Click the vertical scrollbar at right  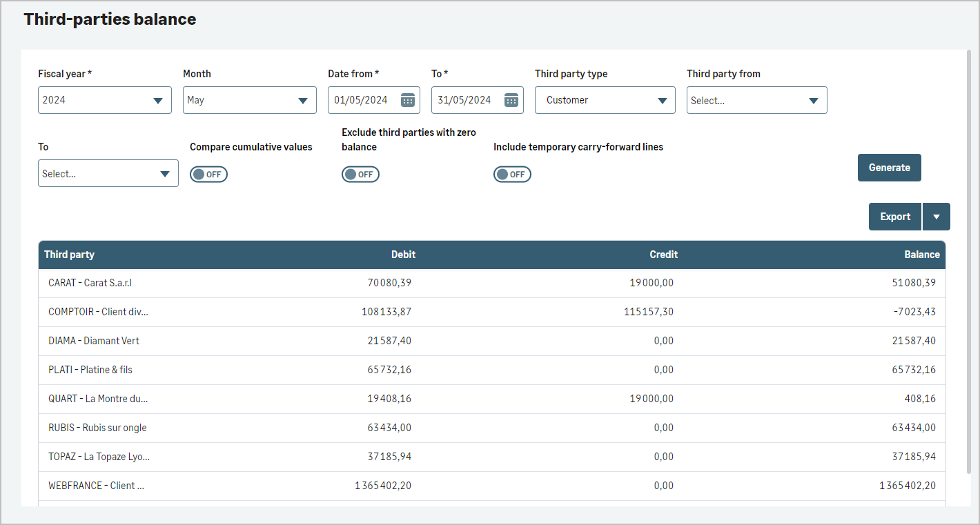point(968,262)
